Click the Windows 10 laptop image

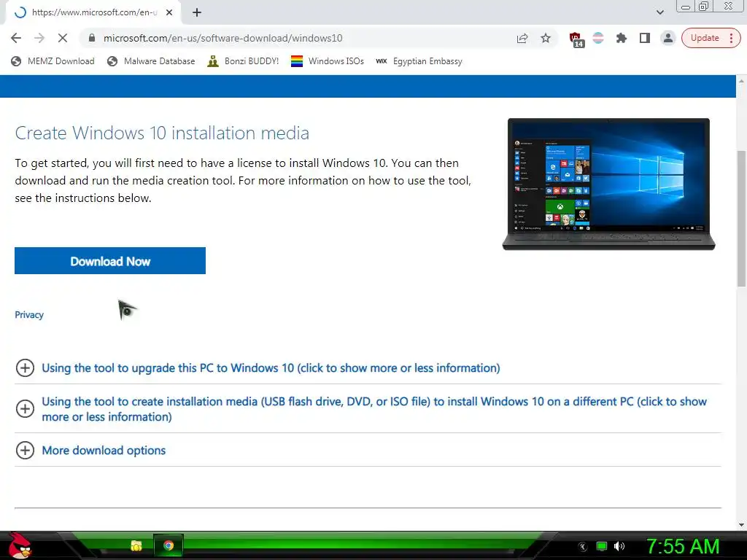(608, 184)
